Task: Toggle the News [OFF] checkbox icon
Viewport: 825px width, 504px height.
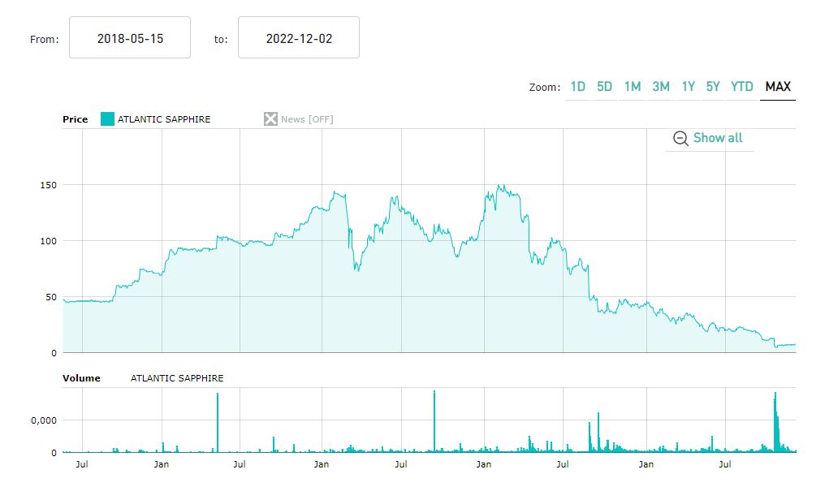Action: click(x=270, y=119)
